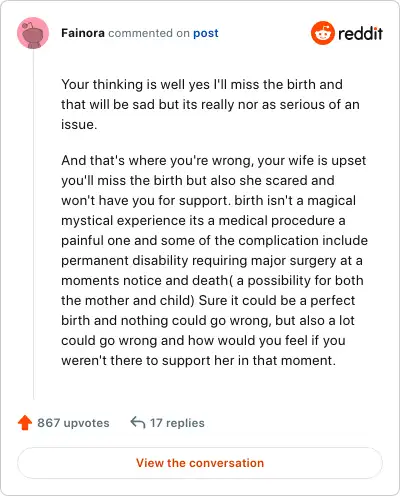Click the "commented on" header text

tap(149, 33)
